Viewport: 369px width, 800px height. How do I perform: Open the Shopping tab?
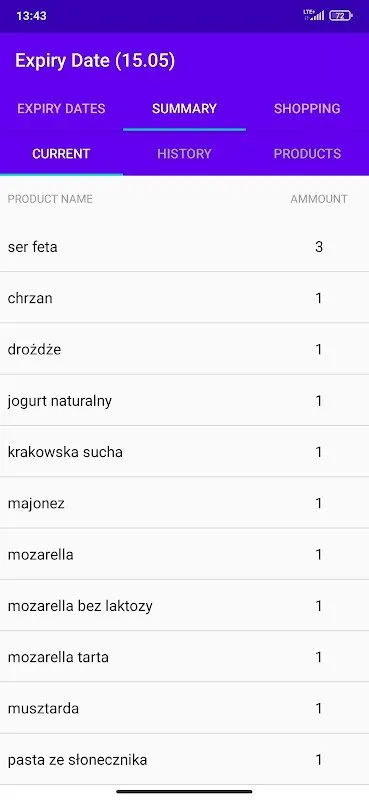307,109
